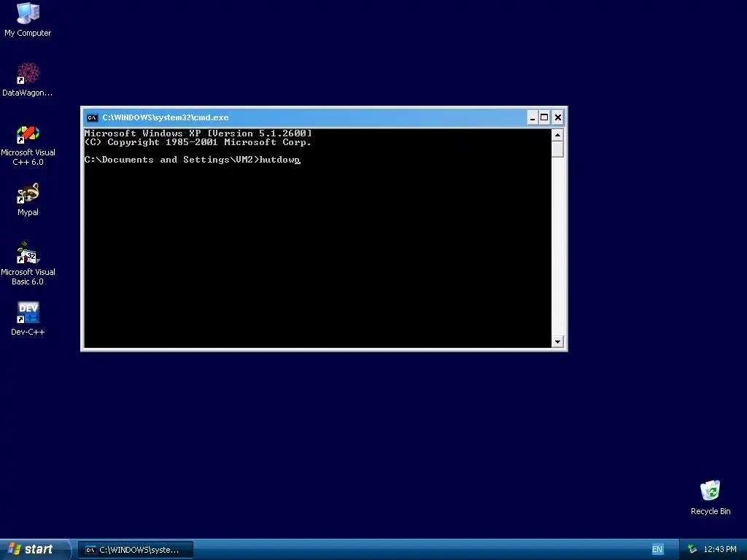Click the cmd.exe window title text
This screenshot has height=560, width=747.
[x=166, y=117]
